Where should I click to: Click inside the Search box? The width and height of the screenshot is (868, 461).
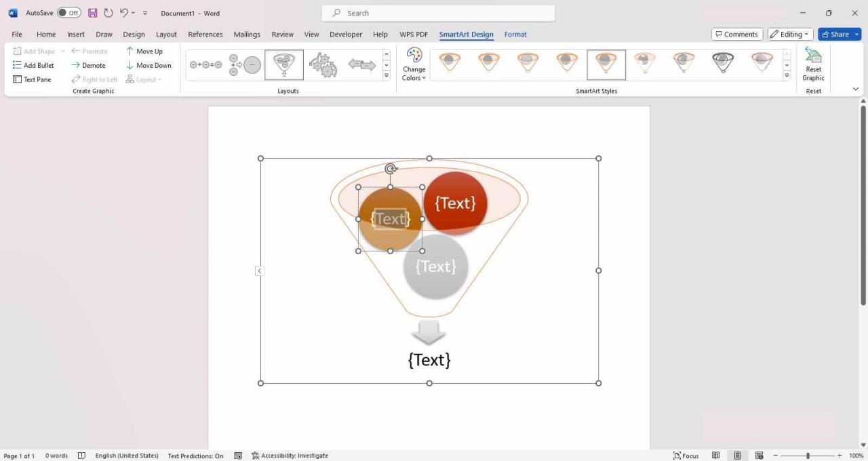[x=437, y=12]
